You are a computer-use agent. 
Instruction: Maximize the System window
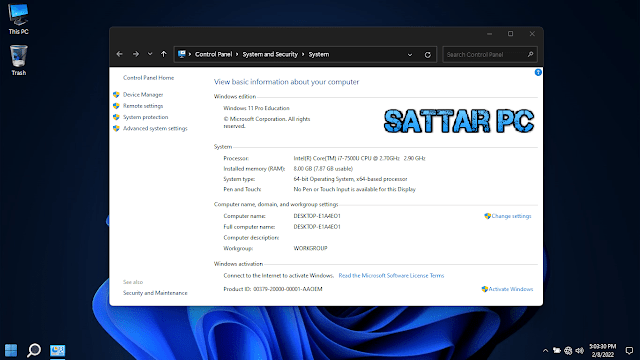pos(510,34)
